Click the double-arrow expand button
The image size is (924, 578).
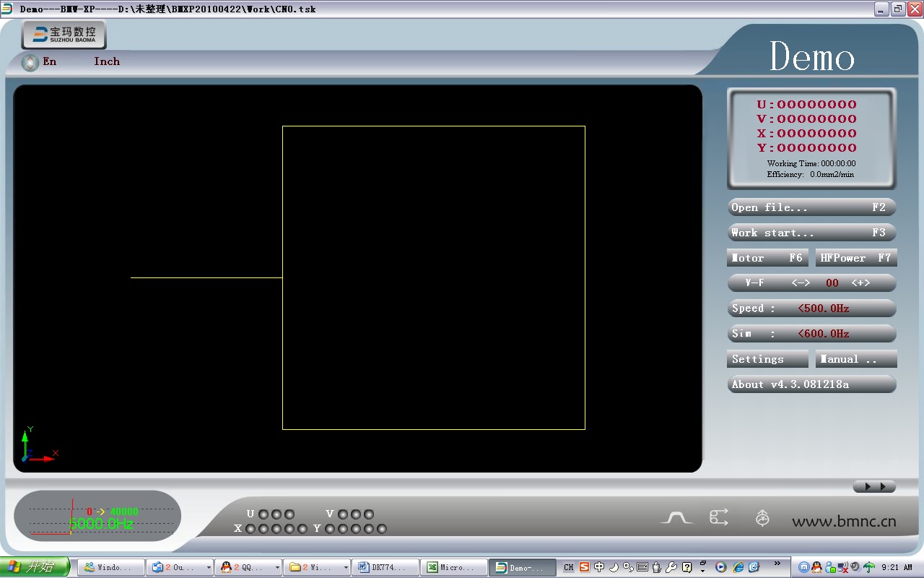pos(874,487)
